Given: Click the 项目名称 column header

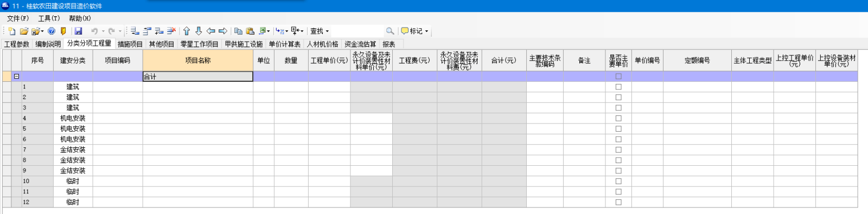Looking at the screenshot, I should pos(198,61).
